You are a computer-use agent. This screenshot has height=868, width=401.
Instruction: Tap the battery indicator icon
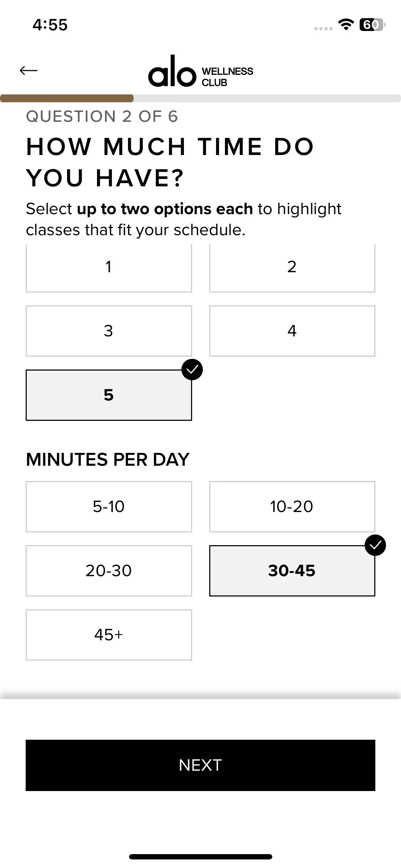(x=372, y=25)
